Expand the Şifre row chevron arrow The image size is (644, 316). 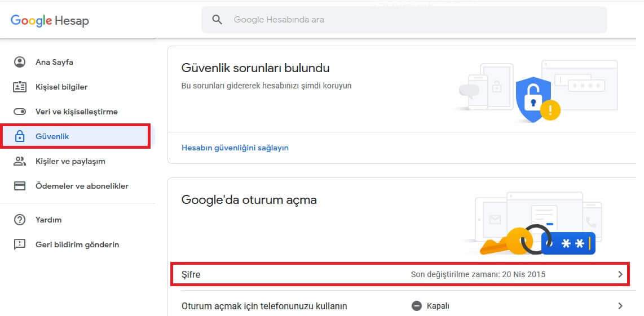point(620,274)
